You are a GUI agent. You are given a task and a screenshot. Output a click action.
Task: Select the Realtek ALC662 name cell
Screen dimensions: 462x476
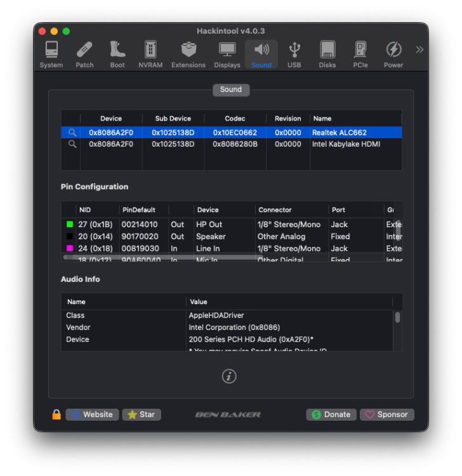click(x=340, y=133)
